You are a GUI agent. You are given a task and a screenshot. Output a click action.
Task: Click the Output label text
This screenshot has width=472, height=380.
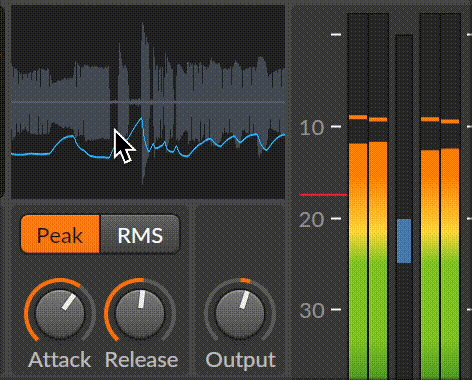point(240,361)
